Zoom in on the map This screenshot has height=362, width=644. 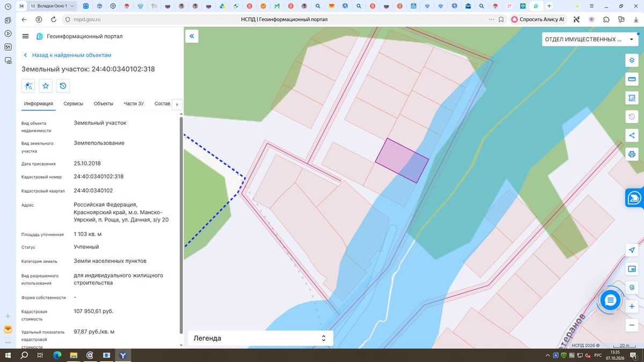click(x=632, y=306)
